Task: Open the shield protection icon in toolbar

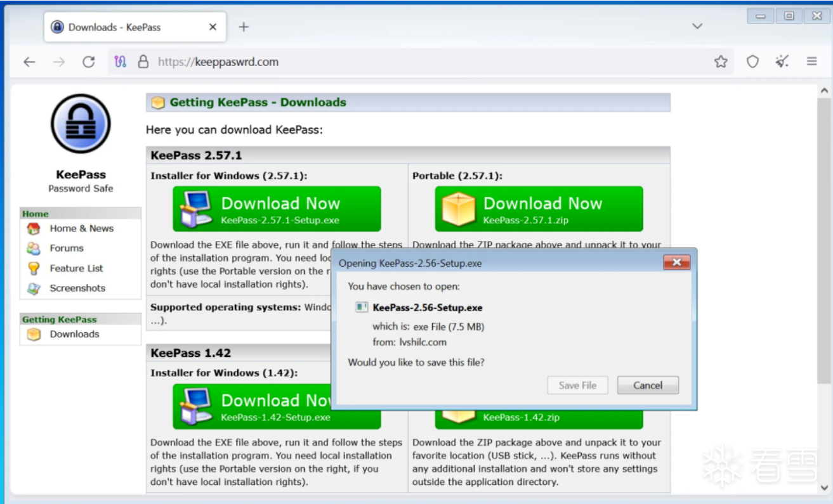Action: [752, 61]
